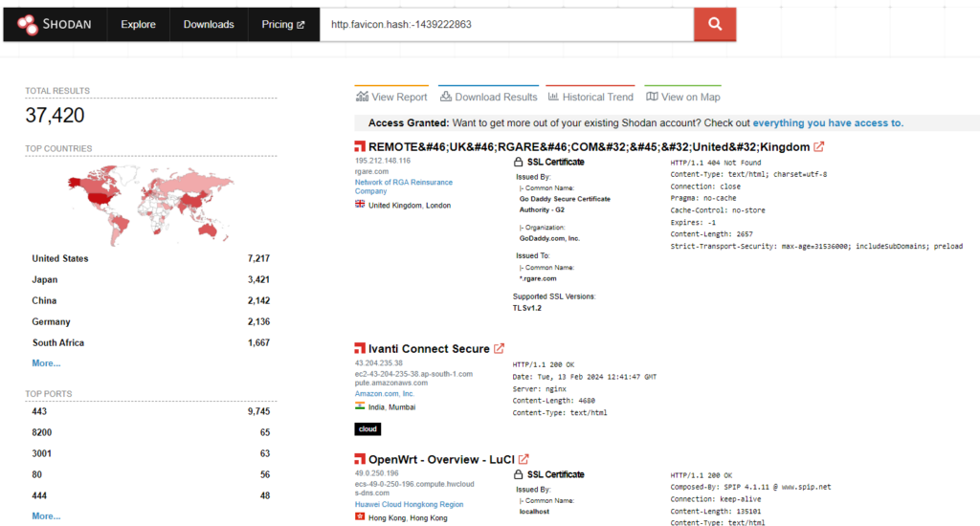Click the rgare.com hostname text

click(372, 171)
